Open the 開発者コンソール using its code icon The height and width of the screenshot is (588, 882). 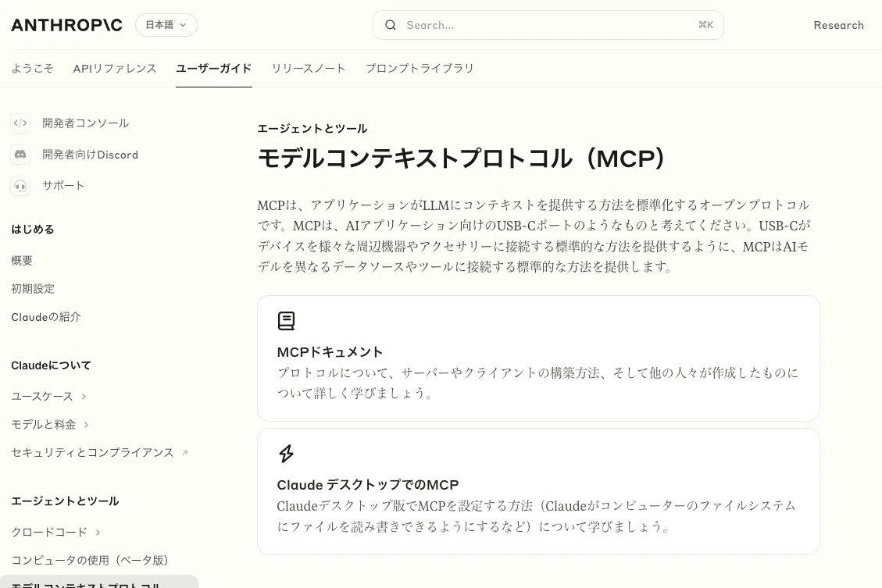coord(20,123)
